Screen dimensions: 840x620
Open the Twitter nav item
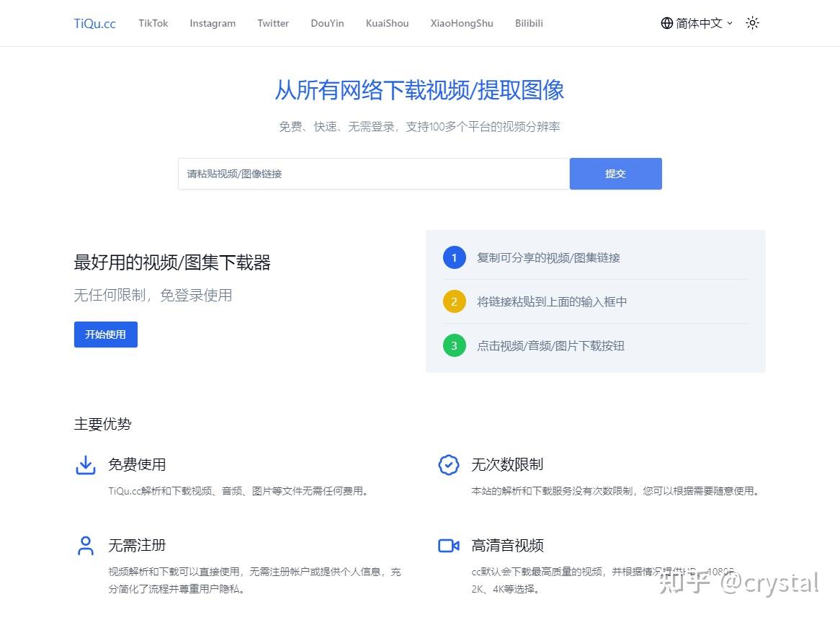point(273,23)
